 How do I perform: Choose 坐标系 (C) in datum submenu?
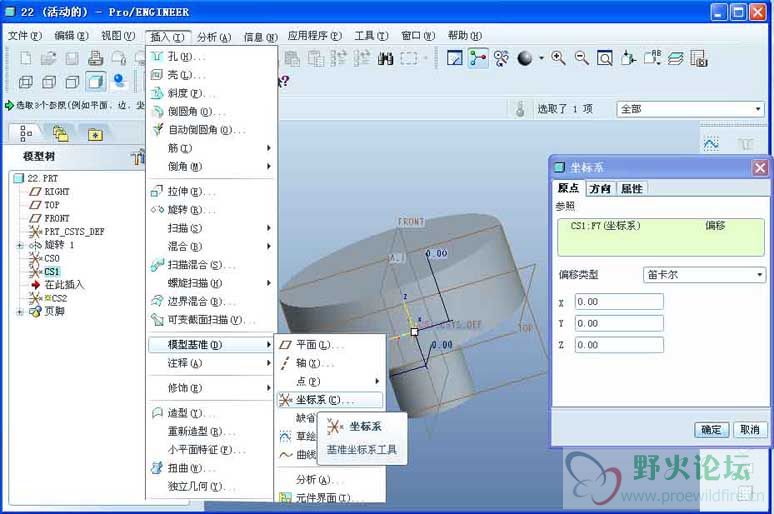[x=330, y=400]
